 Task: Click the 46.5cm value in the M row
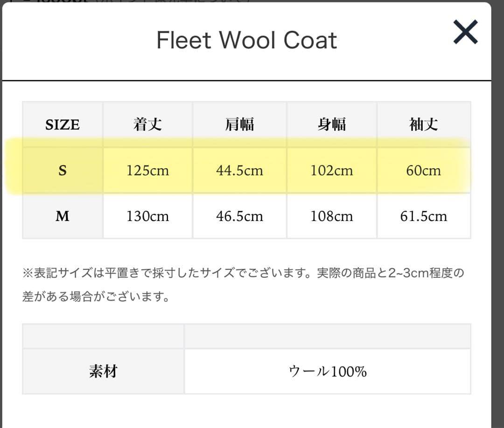click(239, 216)
